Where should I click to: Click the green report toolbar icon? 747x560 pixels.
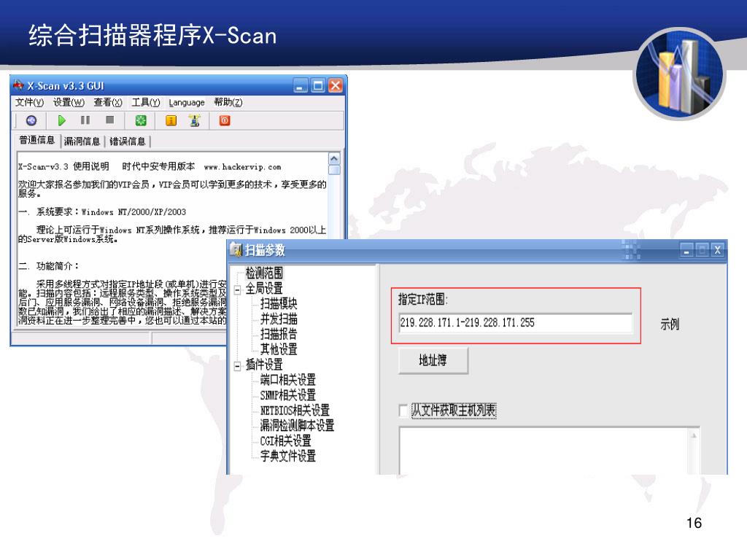pos(141,120)
